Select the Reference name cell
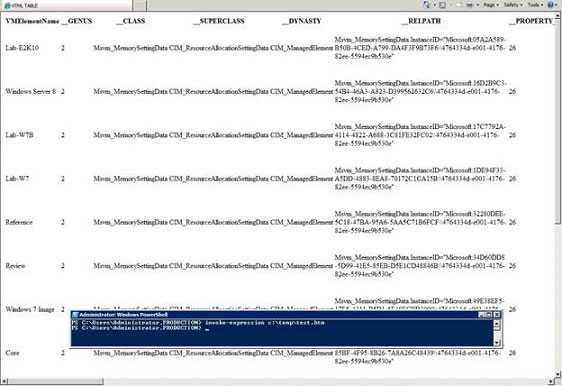The height and width of the screenshot is (386, 562). click(x=19, y=222)
